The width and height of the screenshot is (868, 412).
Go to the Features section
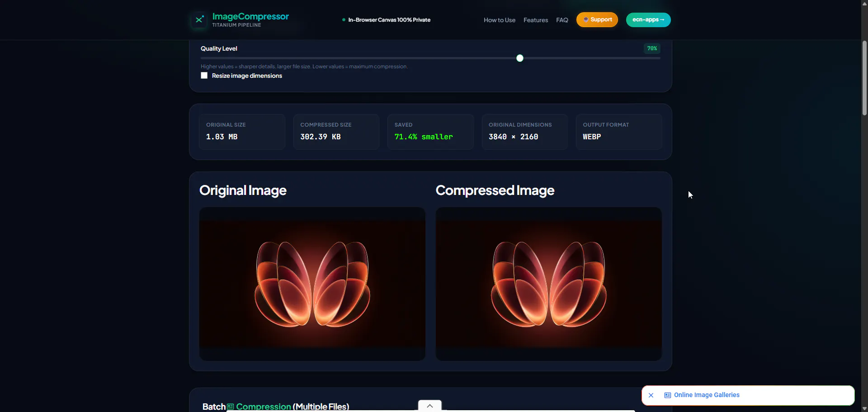tap(536, 20)
